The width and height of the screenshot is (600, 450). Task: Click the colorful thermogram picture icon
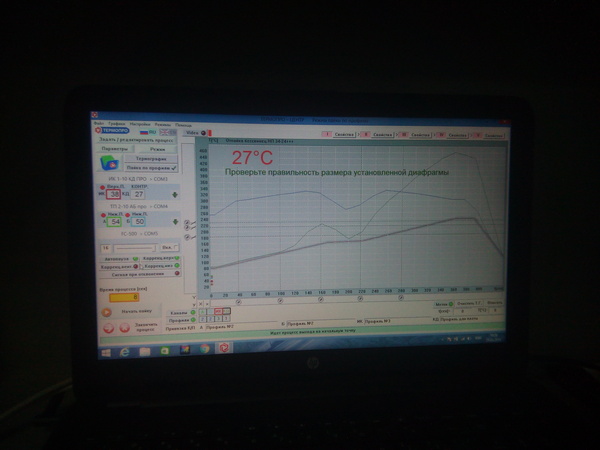point(111,161)
